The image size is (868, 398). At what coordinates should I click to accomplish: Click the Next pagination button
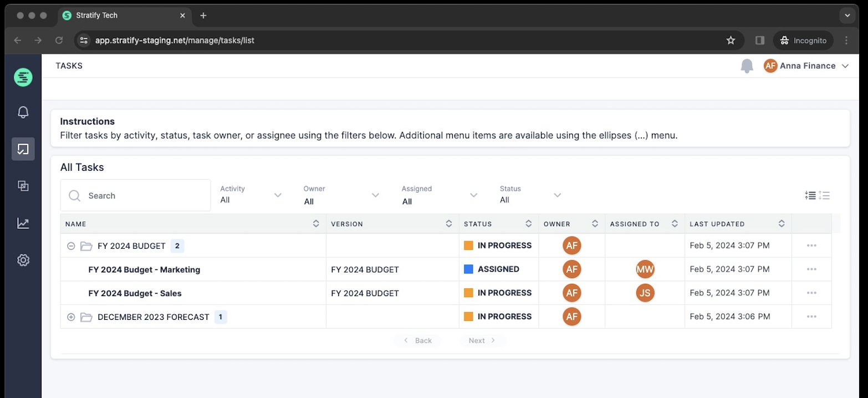pyautogui.click(x=481, y=340)
